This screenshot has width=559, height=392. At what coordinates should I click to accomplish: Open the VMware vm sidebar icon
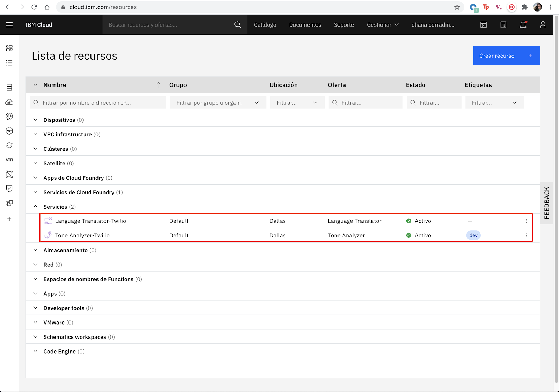pos(9,160)
